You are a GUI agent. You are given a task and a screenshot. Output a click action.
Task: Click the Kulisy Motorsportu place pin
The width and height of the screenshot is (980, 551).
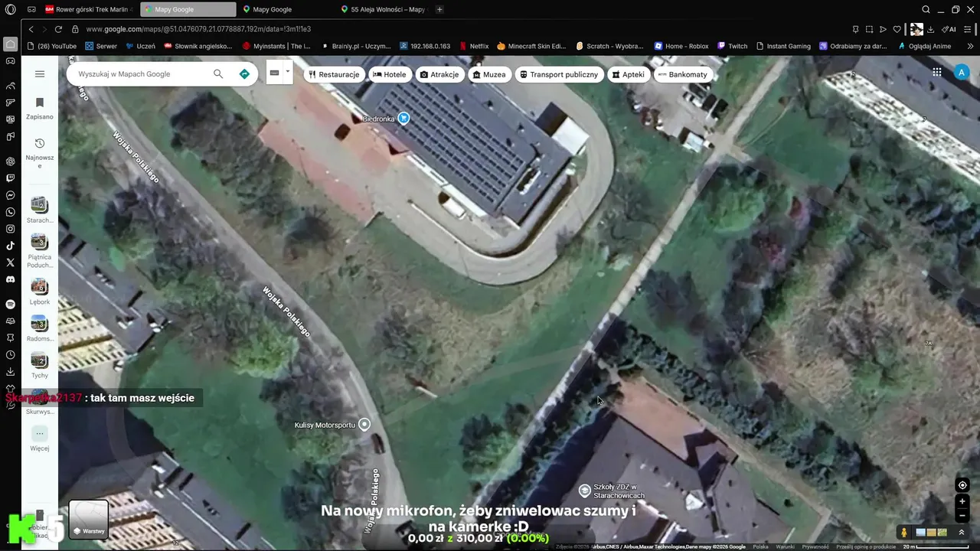(x=364, y=424)
